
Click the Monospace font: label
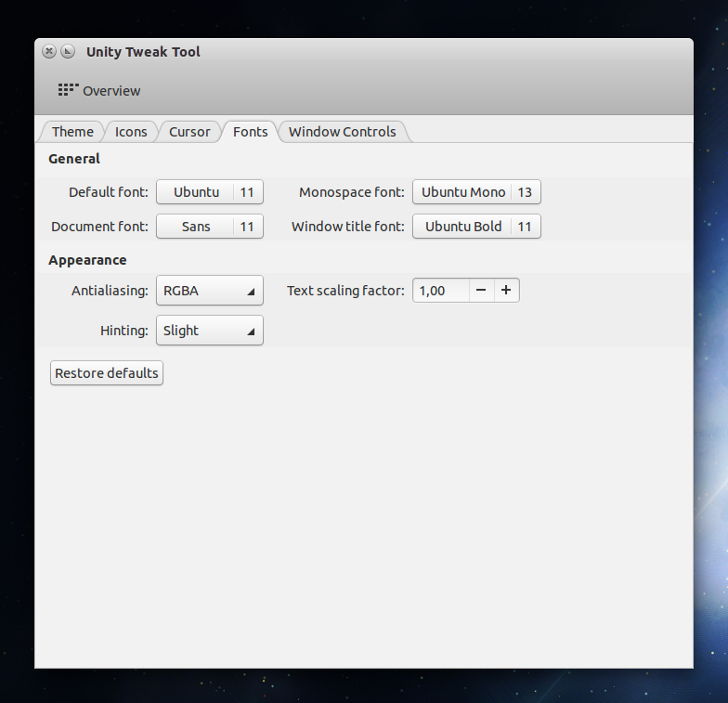(x=351, y=192)
